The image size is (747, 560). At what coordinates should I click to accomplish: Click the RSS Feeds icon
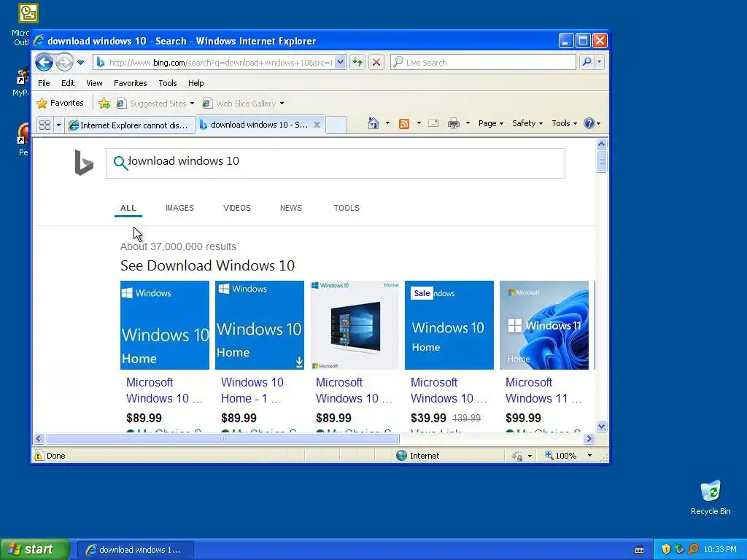pos(404,124)
